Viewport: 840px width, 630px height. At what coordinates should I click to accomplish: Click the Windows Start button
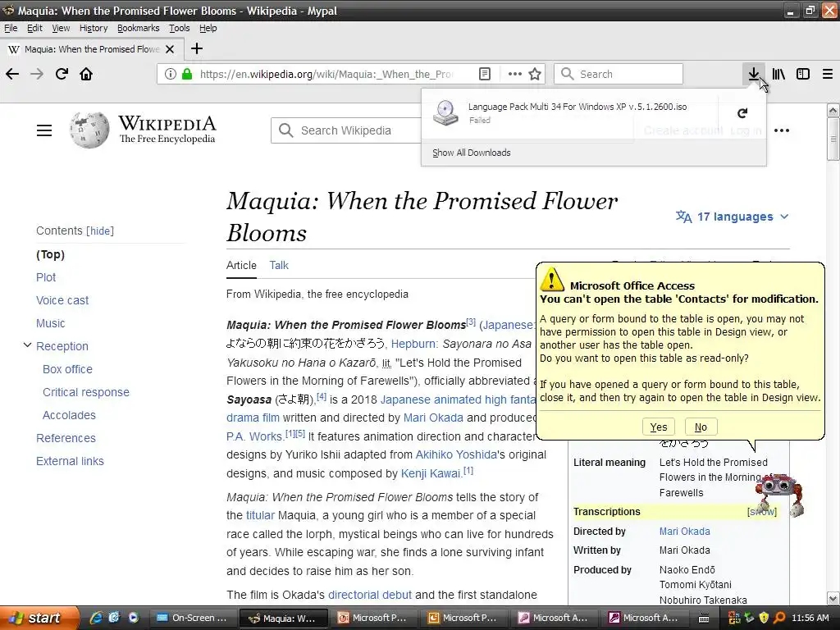coord(39,618)
